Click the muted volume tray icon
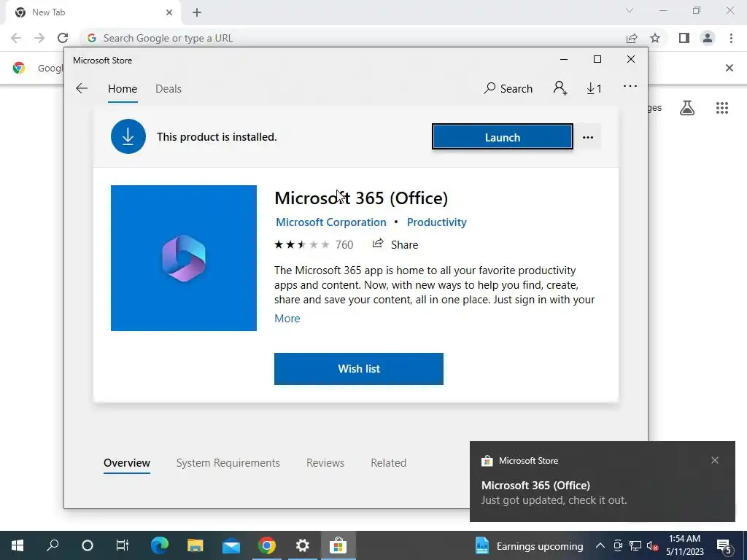The width and height of the screenshot is (747, 560). (653, 545)
